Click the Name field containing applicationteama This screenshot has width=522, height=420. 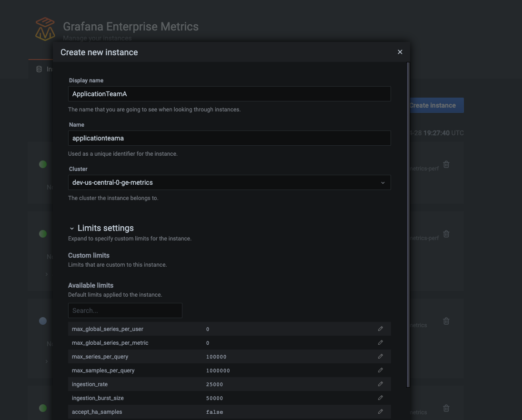point(229,138)
